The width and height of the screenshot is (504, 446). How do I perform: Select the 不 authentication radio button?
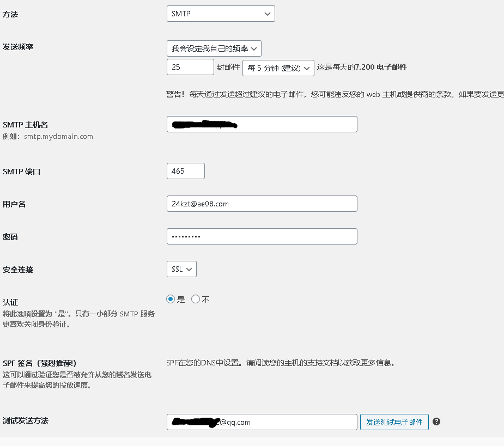pos(196,299)
